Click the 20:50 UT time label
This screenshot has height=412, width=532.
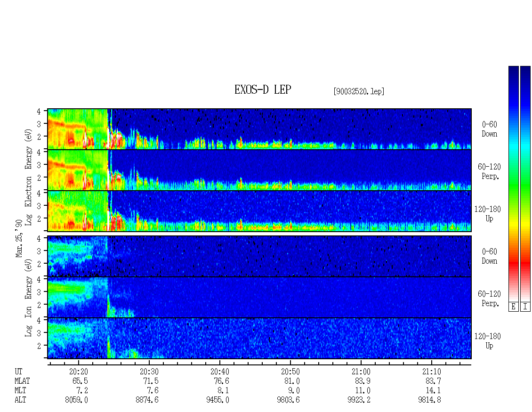290,372
